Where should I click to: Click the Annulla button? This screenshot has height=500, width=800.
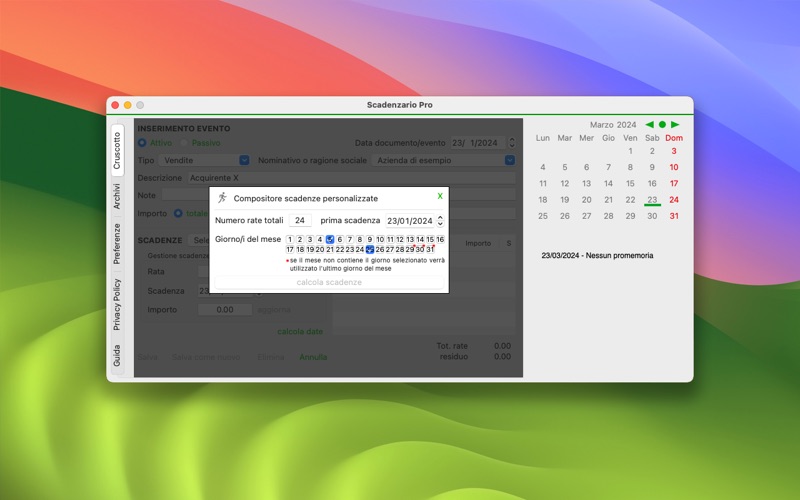coord(313,357)
